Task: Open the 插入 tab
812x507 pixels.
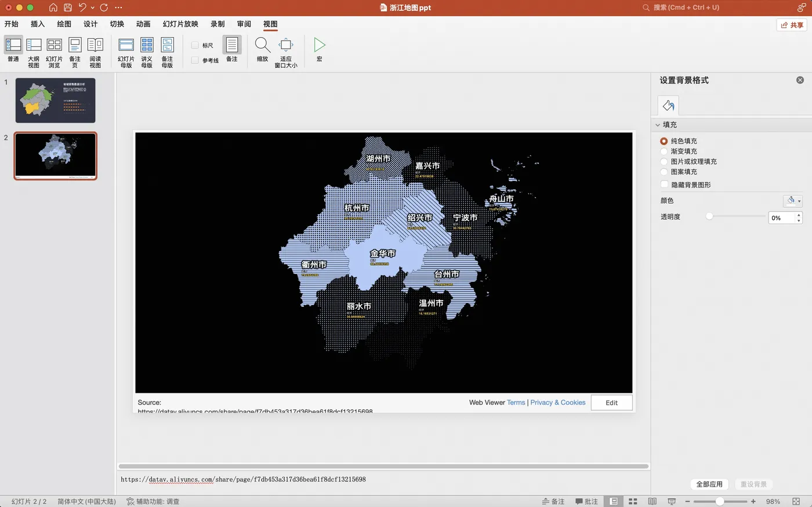Action: point(38,24)
